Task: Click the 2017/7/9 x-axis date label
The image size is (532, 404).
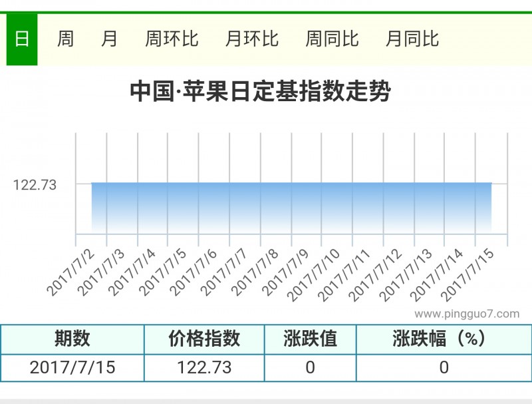Action: tap(286, 273)
